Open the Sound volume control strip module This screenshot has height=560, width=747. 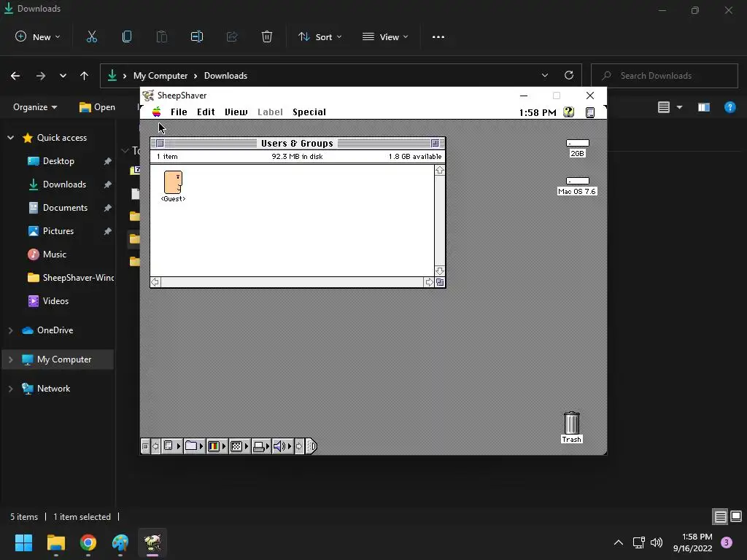tap(282, 446)
